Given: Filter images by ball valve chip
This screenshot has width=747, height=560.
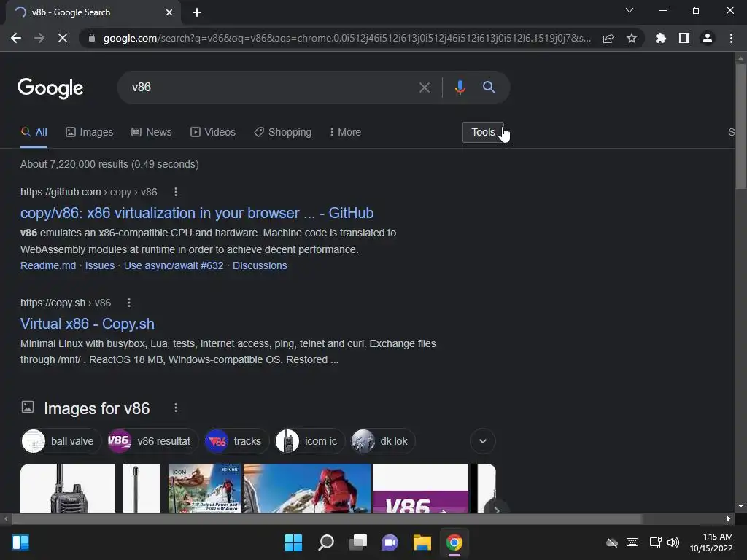Looking at the screenshot, I should pos(61,441).
